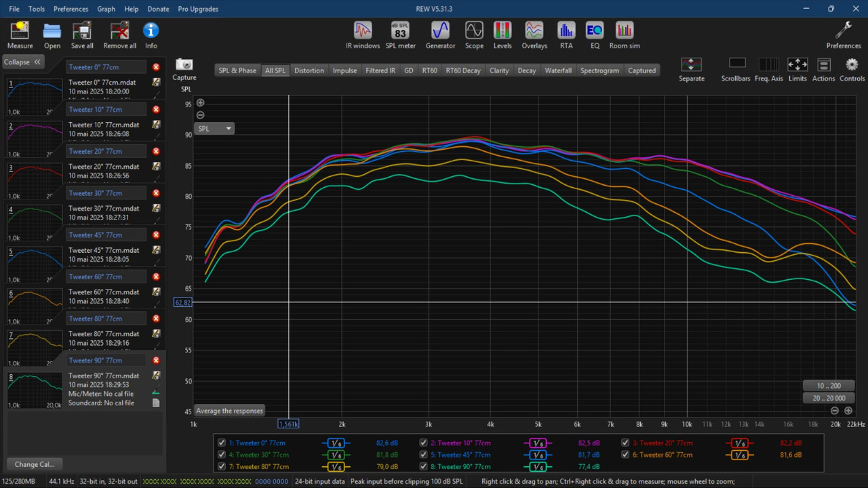Image resolution: width=868 pixels, height=488 pixels.
Task: Open the Levels tool
Action: click(x=502, y=35)
